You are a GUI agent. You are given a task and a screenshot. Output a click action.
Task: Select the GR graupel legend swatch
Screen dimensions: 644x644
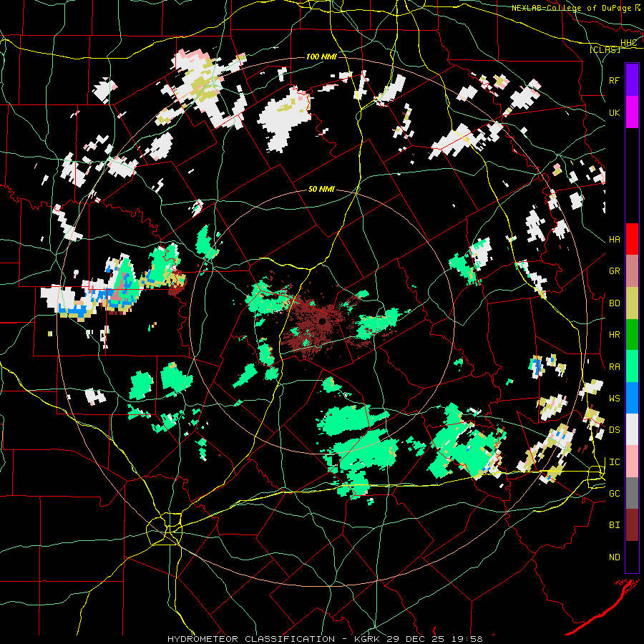point(632,271)
